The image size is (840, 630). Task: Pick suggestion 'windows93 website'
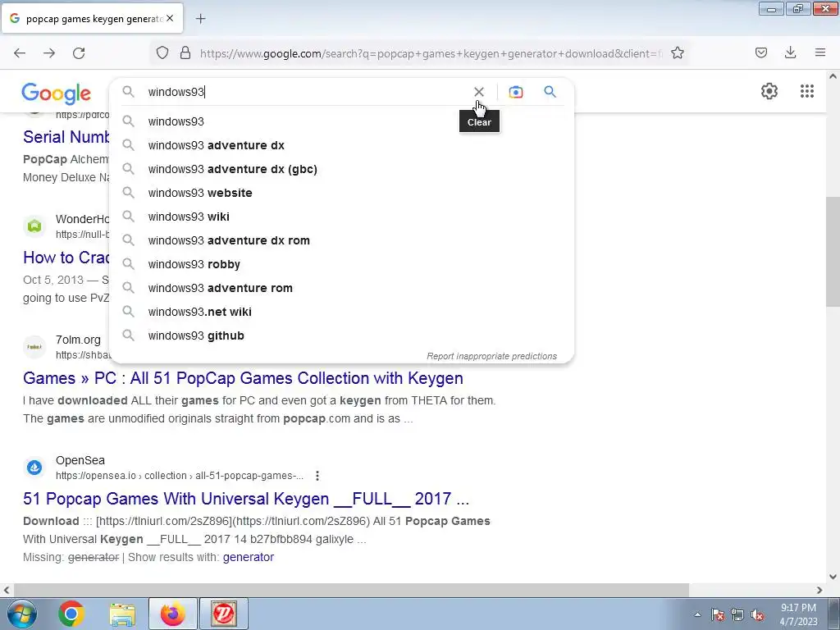click(x=342, y=193)
